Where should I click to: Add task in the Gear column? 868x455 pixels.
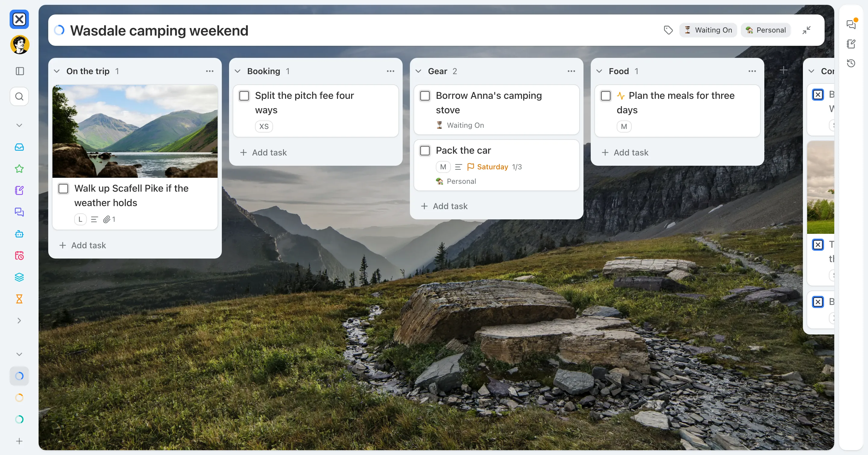(444, 206)
